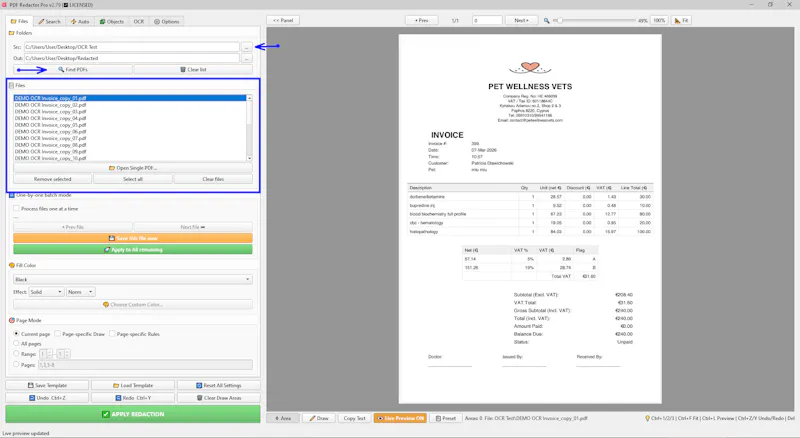Image resolution: width=800 pixels, height=438 pixels.
Task: Click the Copy Text button
Action: pos(354,418)
